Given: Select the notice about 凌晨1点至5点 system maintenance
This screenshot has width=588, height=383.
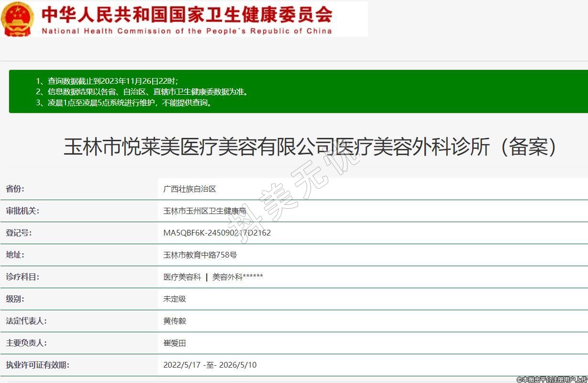Looking at the screenshot, I should (x=123, y=102).
